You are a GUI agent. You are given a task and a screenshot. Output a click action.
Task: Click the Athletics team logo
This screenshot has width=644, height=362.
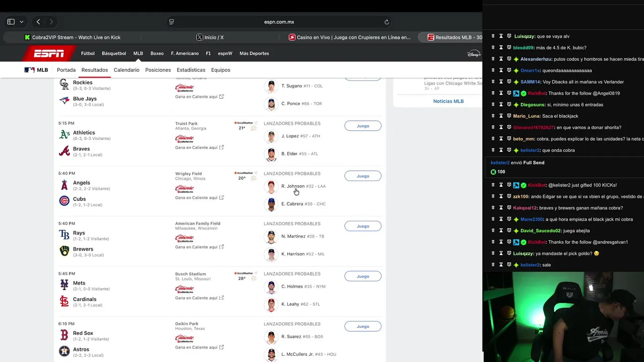point(64,135)
